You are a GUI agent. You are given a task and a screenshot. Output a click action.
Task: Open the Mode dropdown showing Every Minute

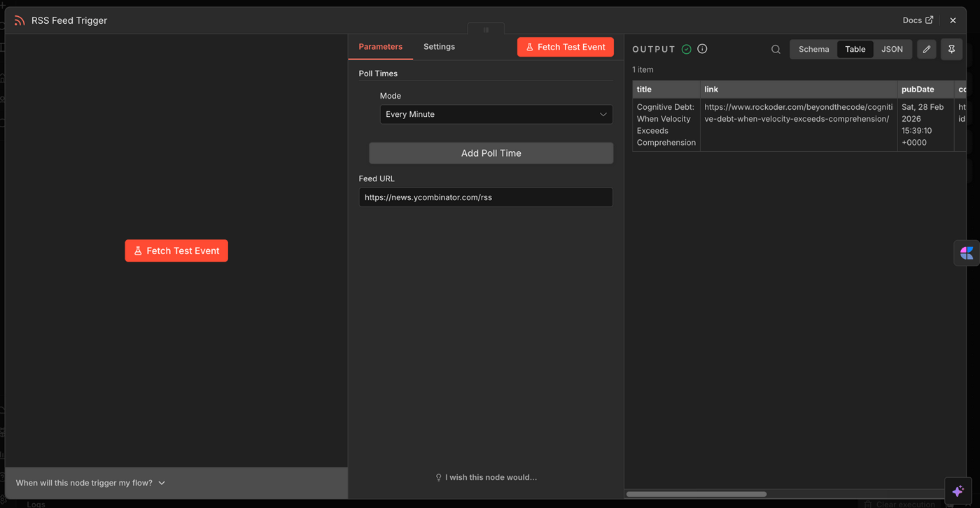click(496, 114)
